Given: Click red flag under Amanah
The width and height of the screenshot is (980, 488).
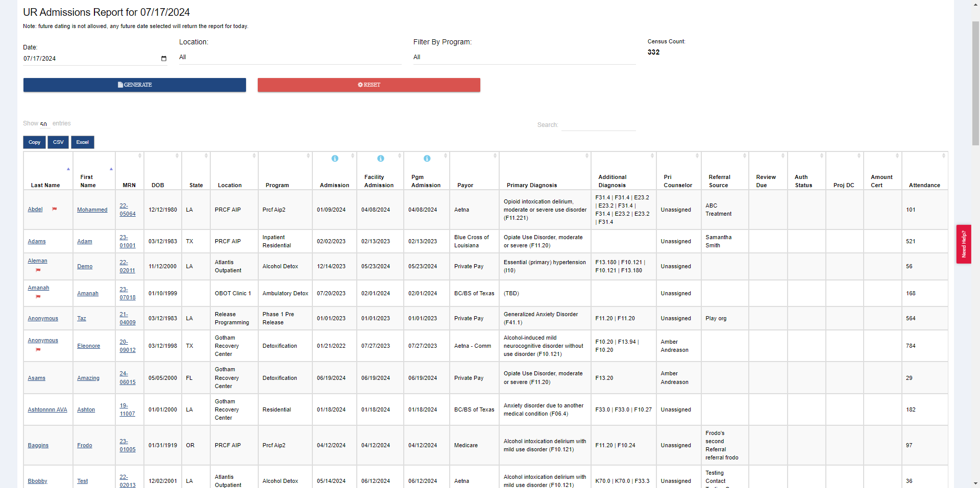Looking at the screenshot, I should point(38,297).
